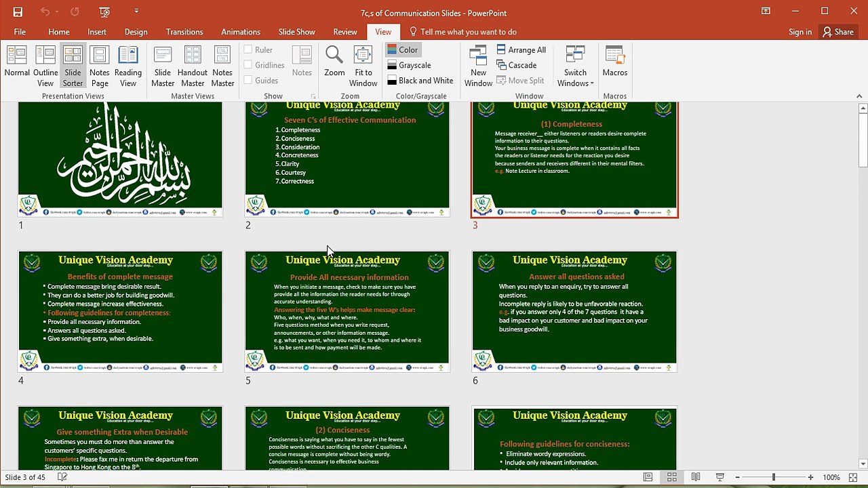The height and width of the screenshot is (488, 868).
Task: Start Slide Show from status bar
Action: pos(720,477)
